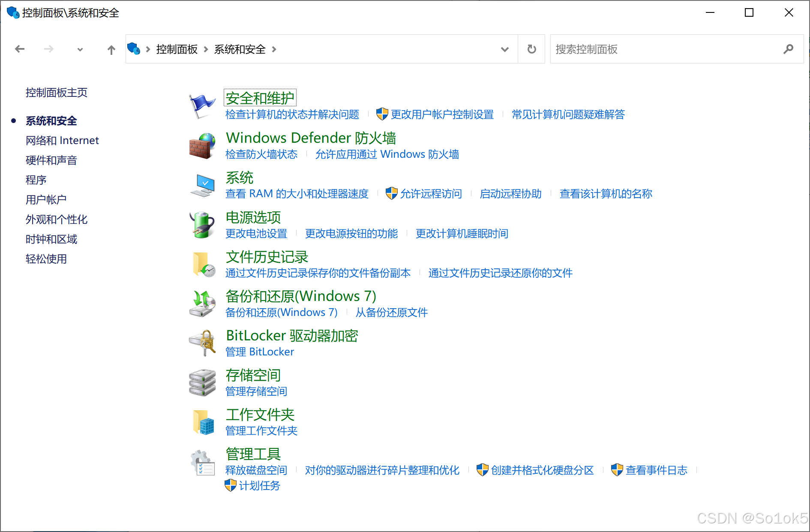
Task: Open the 电源选项 heading link
Action: click(x=253, y=217)
